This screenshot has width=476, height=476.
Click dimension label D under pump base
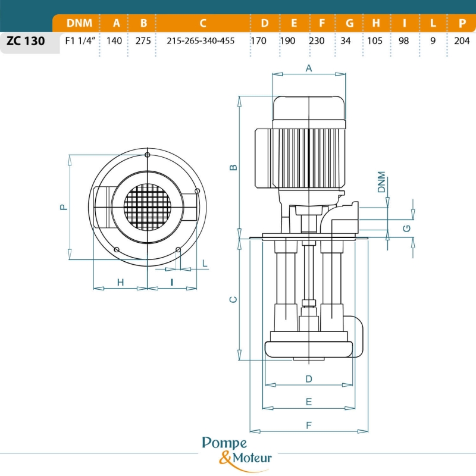pos(309,378)
